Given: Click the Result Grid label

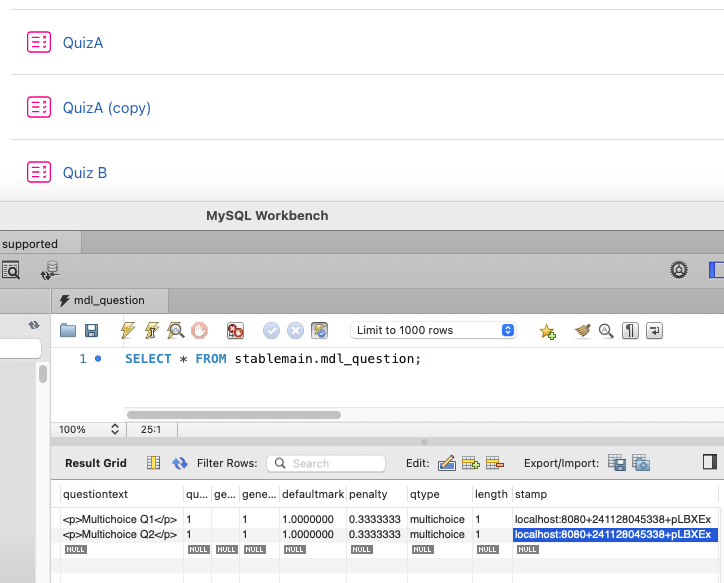Looking at the screenshot, I should [x=96, y=463].
